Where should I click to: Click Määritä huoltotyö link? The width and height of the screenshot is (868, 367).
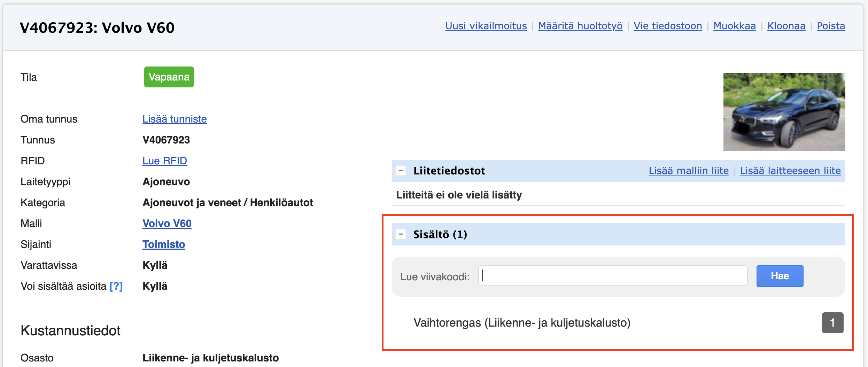(580, 26)
